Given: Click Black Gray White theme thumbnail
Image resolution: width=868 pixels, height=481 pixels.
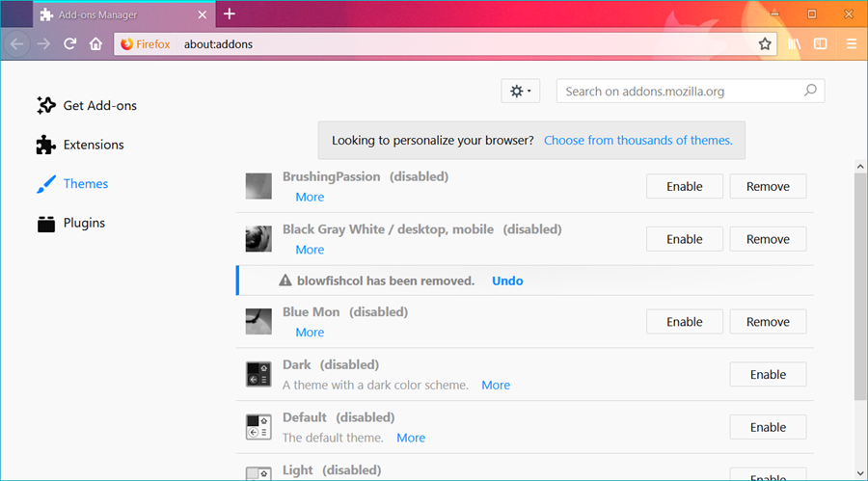Looking at the screenshot, I should (x=258, y=238).
